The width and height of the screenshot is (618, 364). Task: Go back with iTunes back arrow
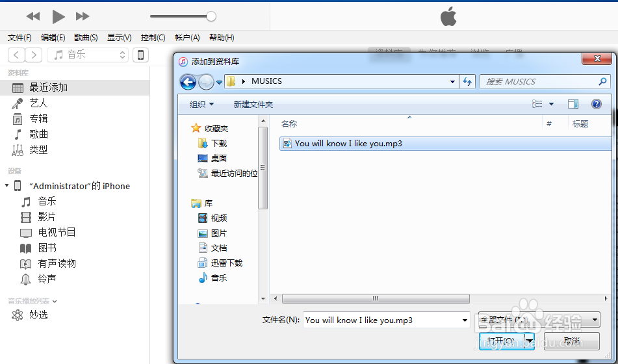pos(16,55)
